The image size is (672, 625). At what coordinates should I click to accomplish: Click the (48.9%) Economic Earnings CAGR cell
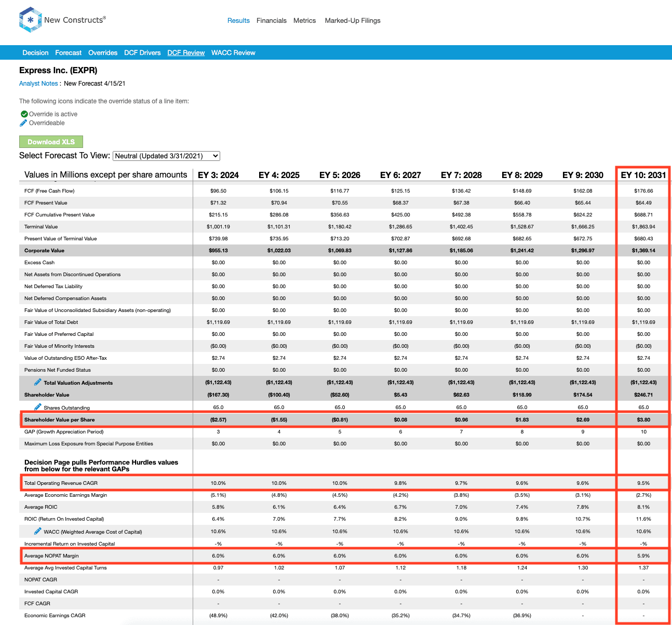click(x=218, y=616)
